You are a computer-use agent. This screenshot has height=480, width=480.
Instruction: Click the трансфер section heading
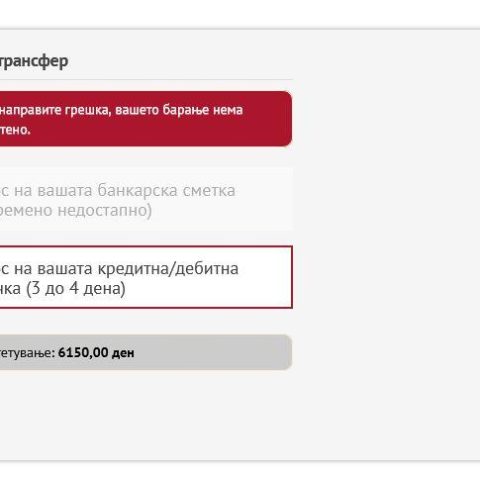pyautogui.click(x=34, y=61)
